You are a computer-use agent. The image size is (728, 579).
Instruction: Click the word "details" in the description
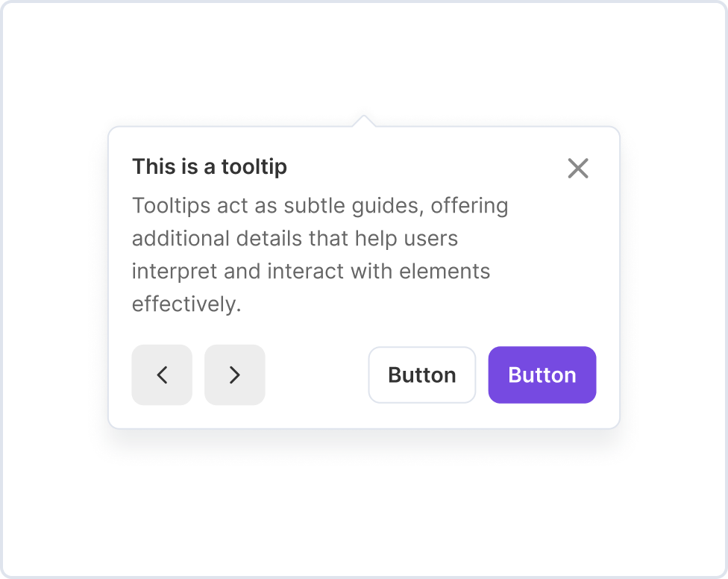[x=263, y=239]
